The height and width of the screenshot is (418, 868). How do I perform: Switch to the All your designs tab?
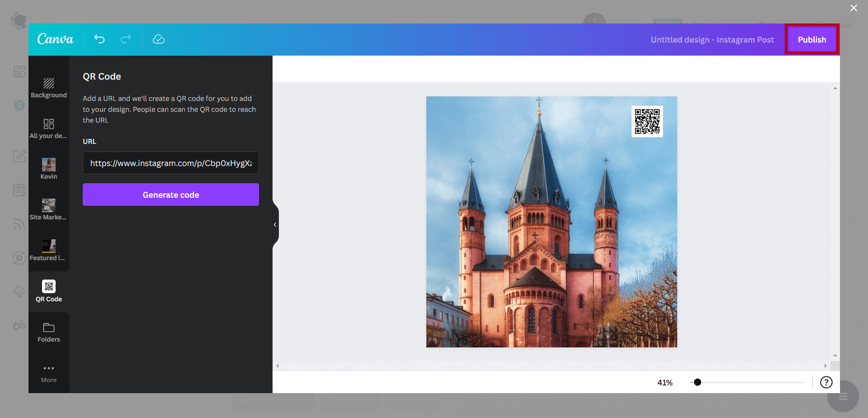click(48, 128)
